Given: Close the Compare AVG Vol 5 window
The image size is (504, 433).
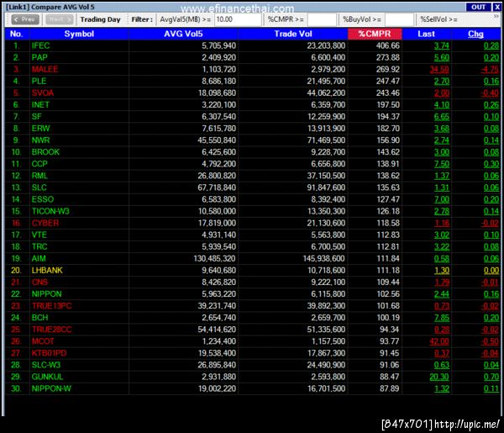Looking at the screenshot, I should pyautogui.click(x=497, y=7).
